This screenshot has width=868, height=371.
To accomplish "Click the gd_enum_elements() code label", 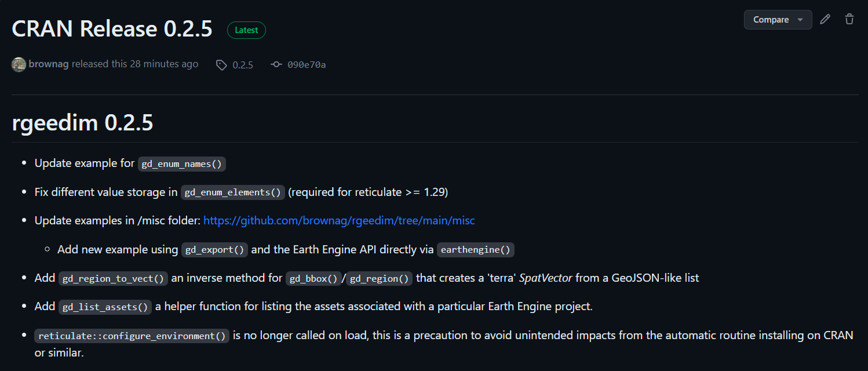I will (x=233, y=192).
